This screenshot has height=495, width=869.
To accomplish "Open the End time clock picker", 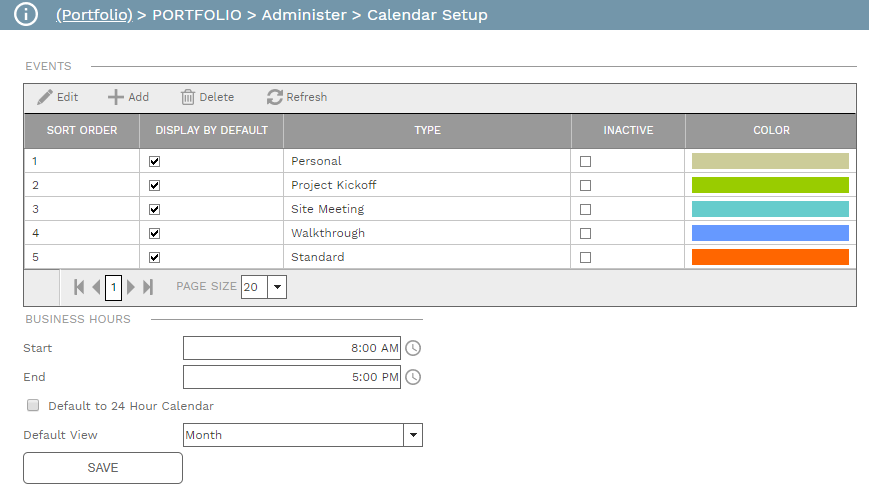I will 412,377.
